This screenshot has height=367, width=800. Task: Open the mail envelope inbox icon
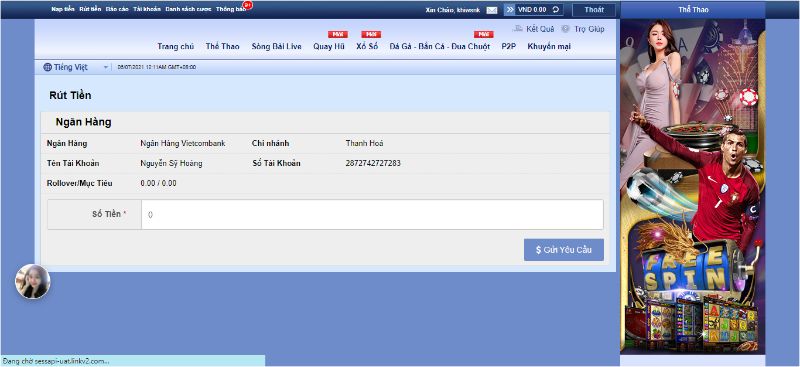coord(491,10)
